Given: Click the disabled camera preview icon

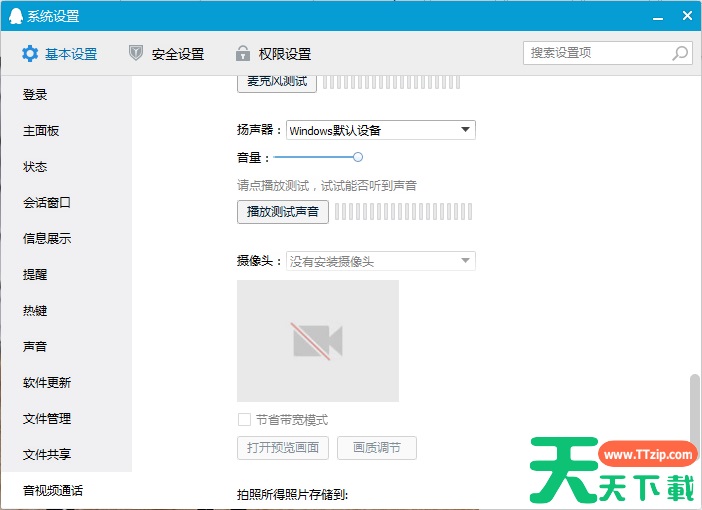Looking at the screenshot, I should [x=318, y=341].
